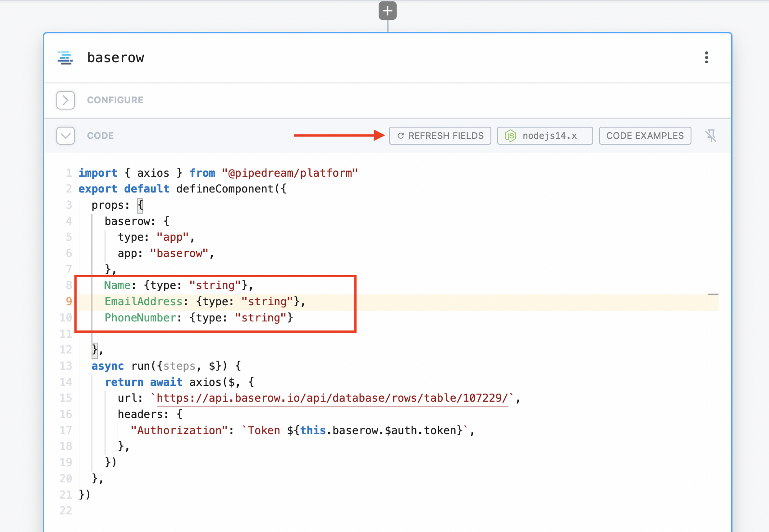The width and height of the screenshot is (769, 532).
Task: Expand the Configure section chevron
Action: click(65, 100)
